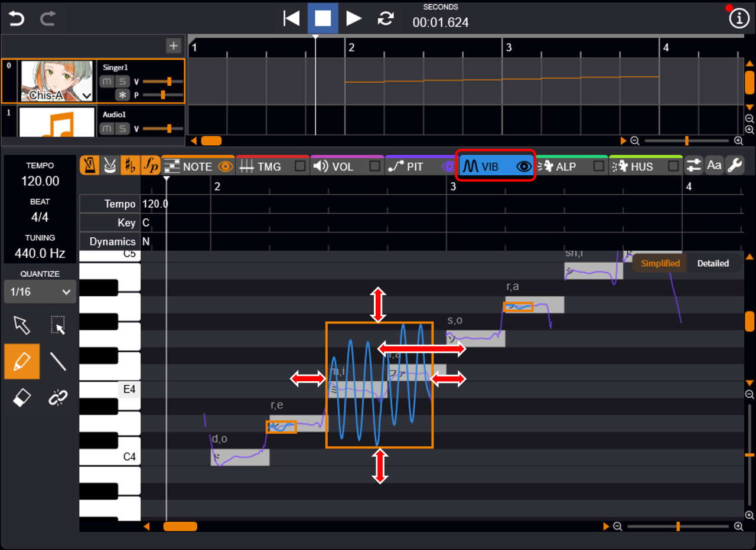Toggle loop playback
Viewport: 756px width, 550px height.
coord(386,18)
